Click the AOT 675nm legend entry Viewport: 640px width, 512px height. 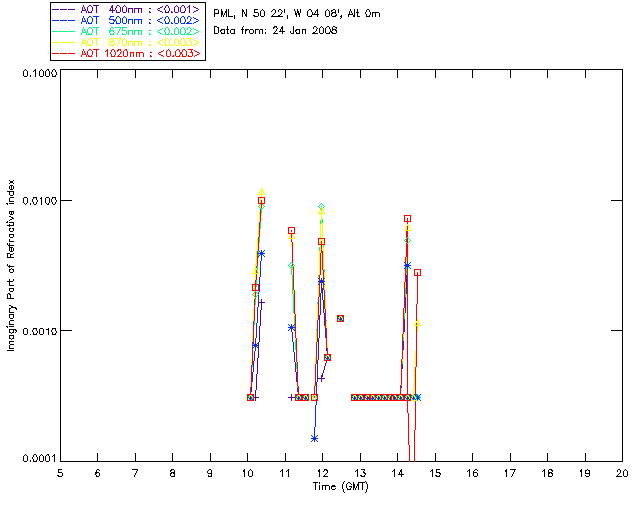point(126,31)
